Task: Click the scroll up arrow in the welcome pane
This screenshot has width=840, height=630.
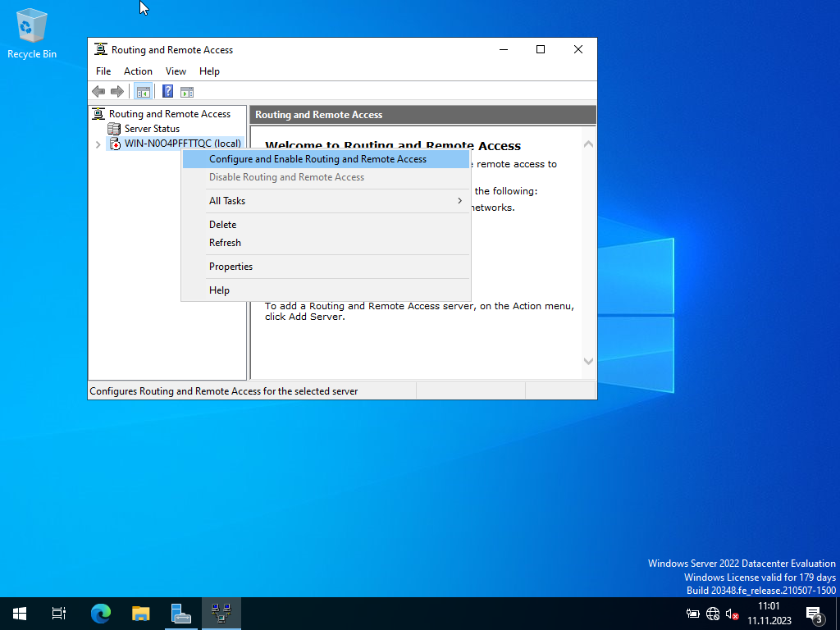Action: tap(588, 144)
